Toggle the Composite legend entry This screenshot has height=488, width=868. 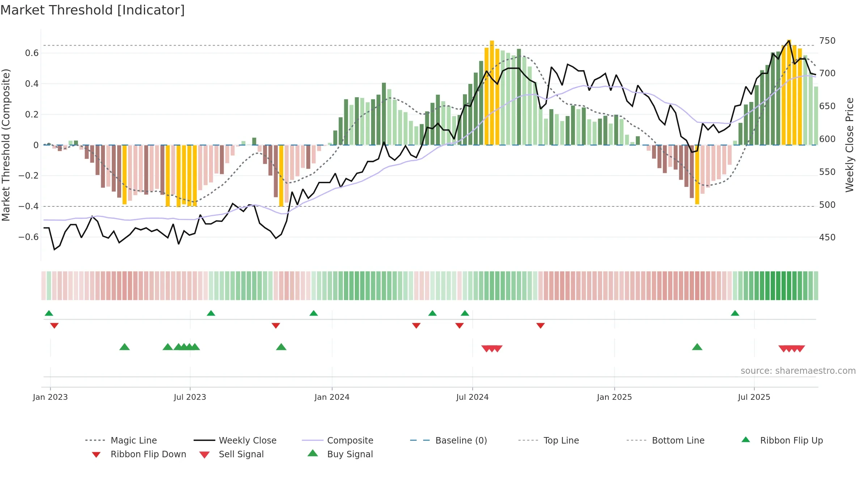point(337,440)
